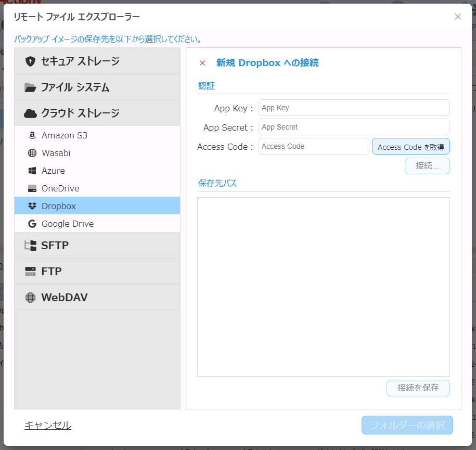
Task: Click the Dropbox logo icon
Action: point(32,206)
